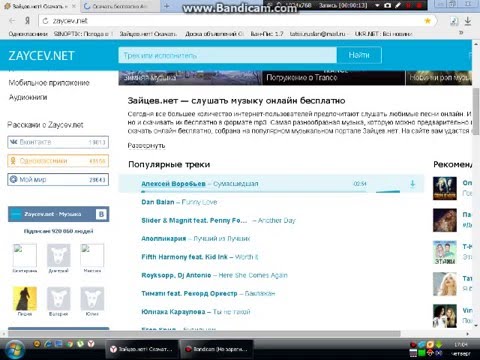Play Тимати feat. Рекорд Оркестр – Баклажан

click(x=208, y=294)
